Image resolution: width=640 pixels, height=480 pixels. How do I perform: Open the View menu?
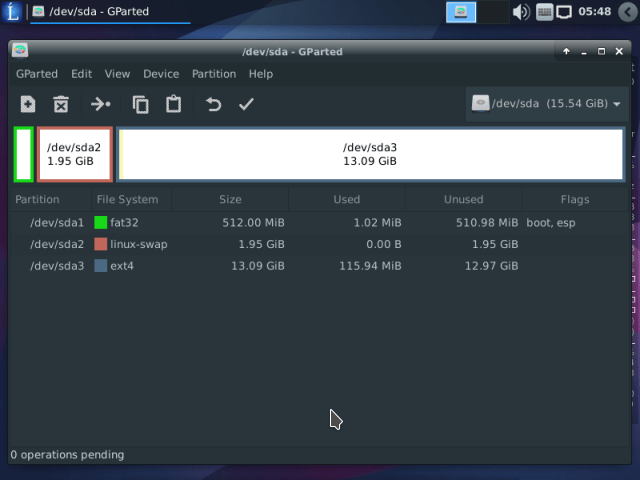(117, 74)
